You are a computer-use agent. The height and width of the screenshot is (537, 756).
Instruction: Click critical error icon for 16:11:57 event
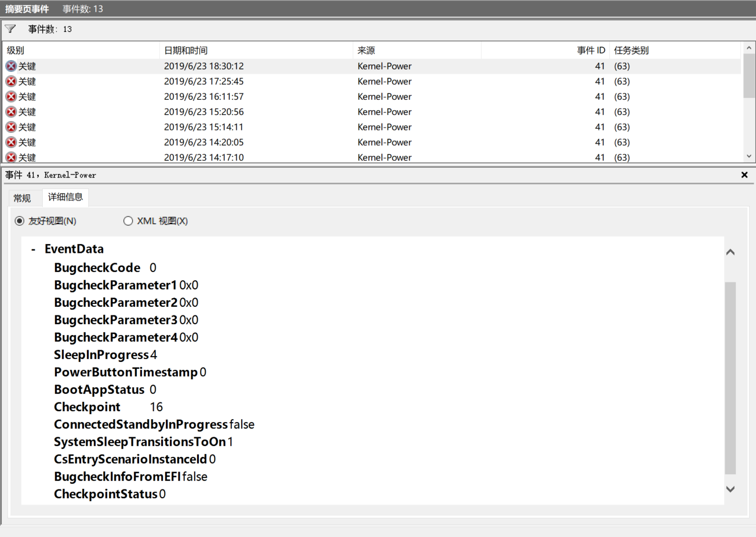click(11, 96)
